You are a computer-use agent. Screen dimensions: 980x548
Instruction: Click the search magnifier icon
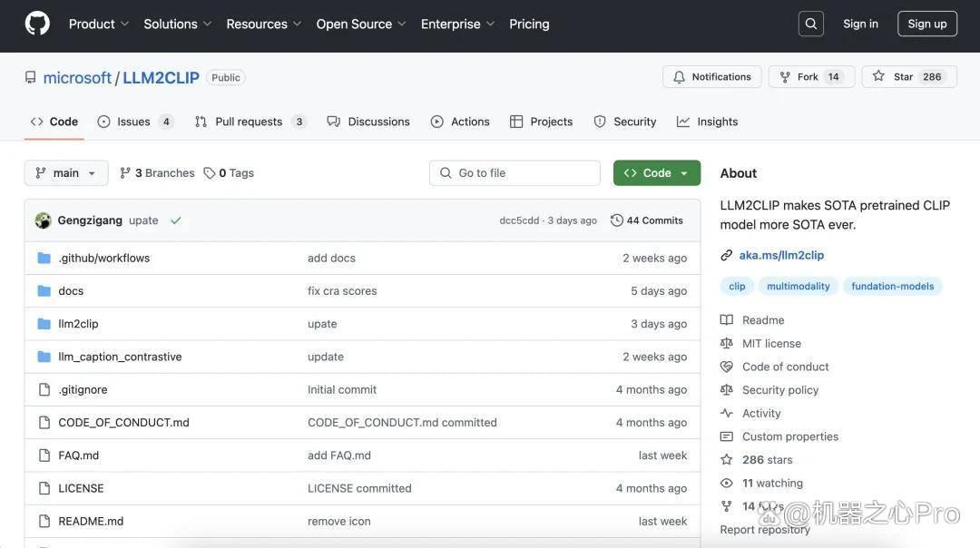810,24
